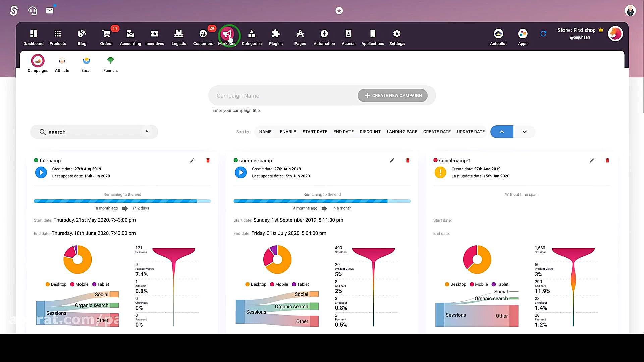Switch to the Affiliate tab

pyautogui.click(x=62, y=64)
